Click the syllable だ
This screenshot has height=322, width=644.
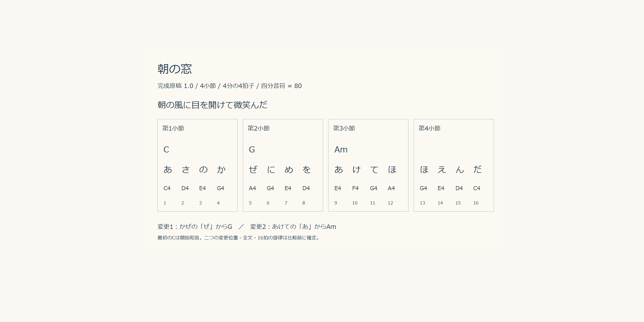pos(477,170)
